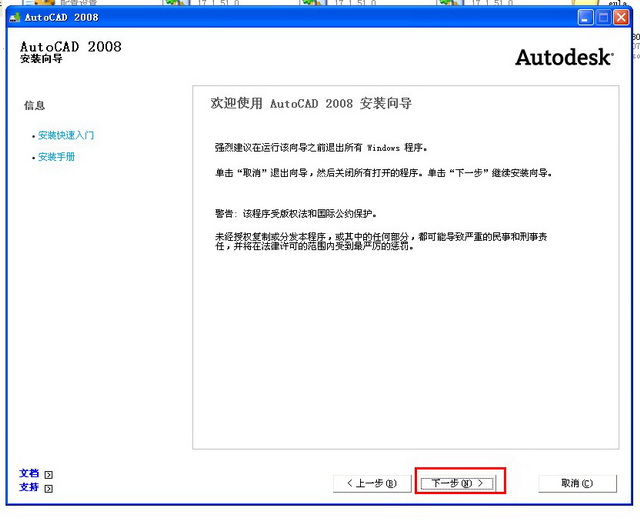
Task: Click the 欢迎使用 AutoCAD 2008 安装向导 heading
Action: pyautogui.click(x=311, y=104)
